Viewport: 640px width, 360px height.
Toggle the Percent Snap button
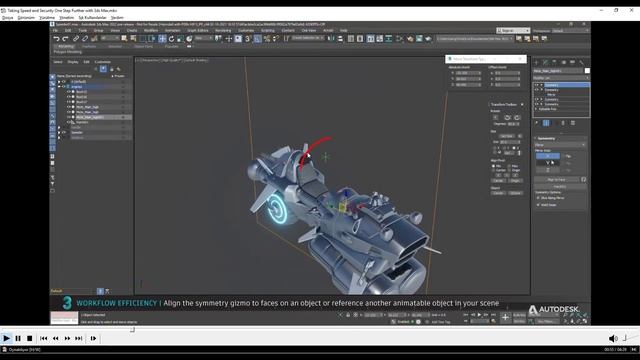(267, 39)
